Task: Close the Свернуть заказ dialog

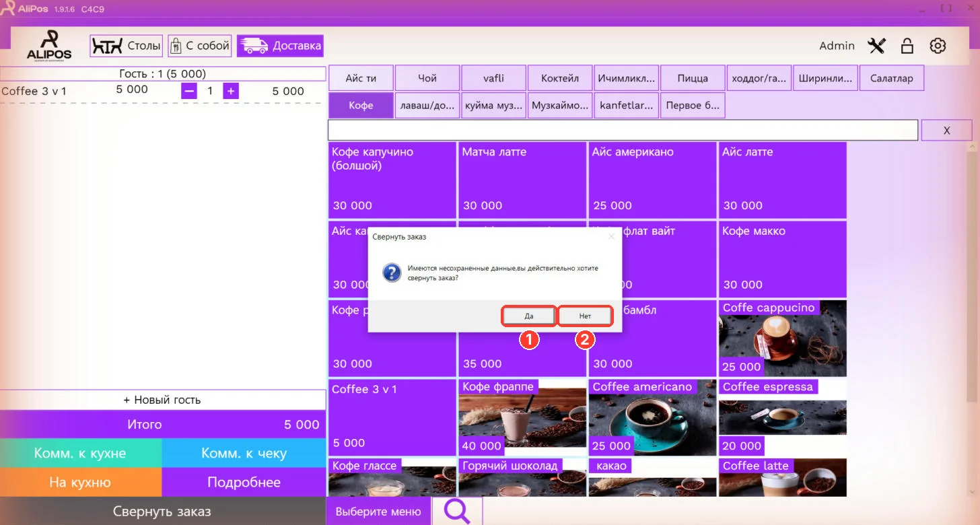Action: [611, 236]
